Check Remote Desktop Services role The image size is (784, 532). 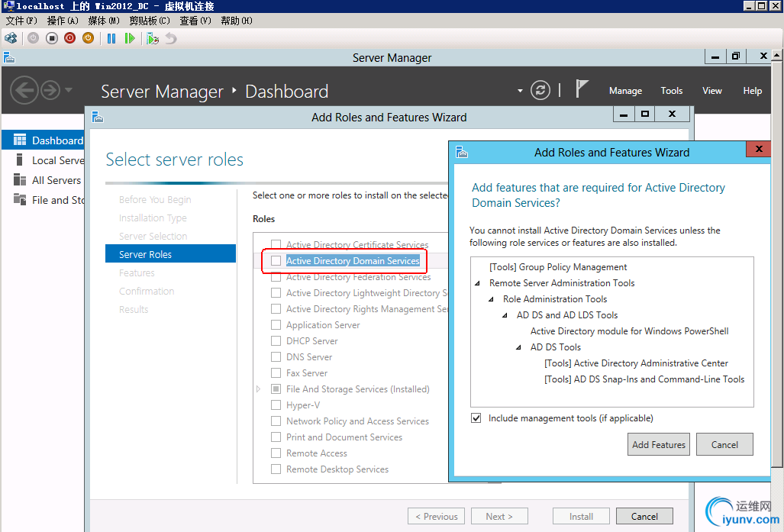click(276, 469)
